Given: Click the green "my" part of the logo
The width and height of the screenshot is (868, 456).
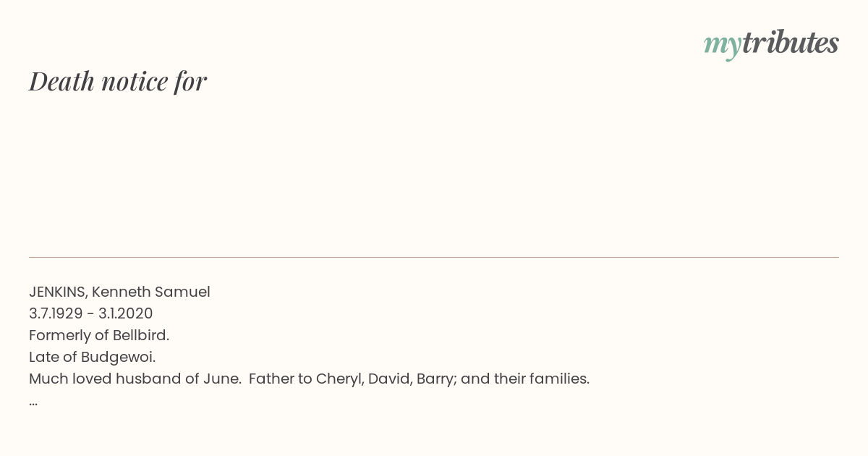Looking at the screenshot, I should pos(722,45).
